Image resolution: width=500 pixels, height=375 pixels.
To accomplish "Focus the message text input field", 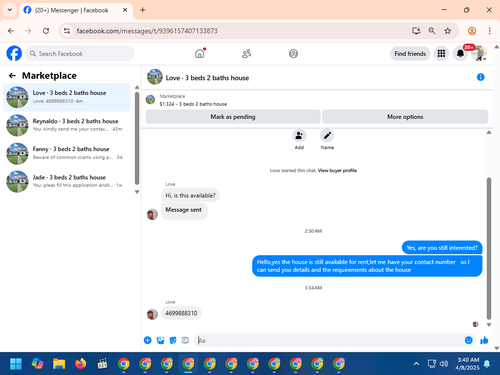I will pyautogui.click(x=328, y=340).
